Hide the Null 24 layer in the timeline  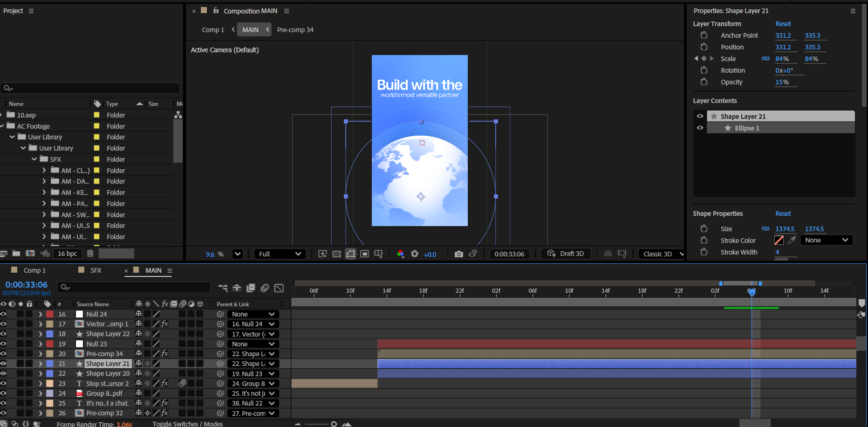[x=3, y=314]
